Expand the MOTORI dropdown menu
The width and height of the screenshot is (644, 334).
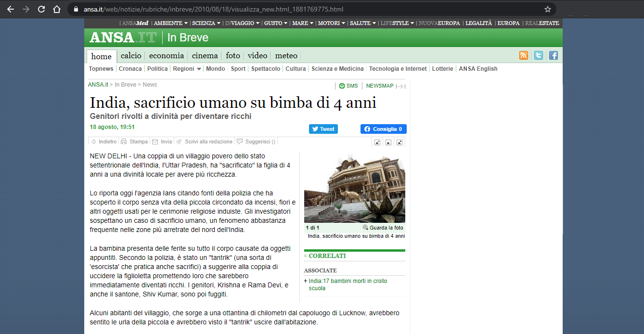click(x=343, y=23)
